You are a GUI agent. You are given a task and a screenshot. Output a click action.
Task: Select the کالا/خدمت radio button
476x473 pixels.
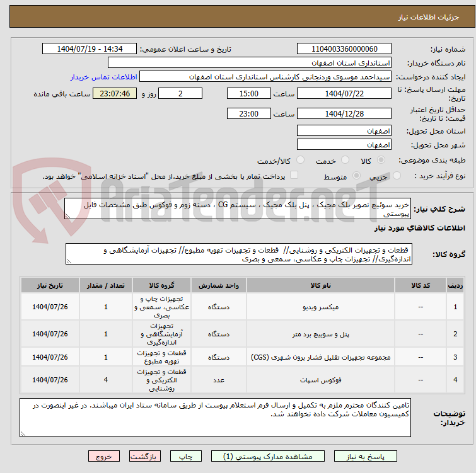click(x=300, y=160)
